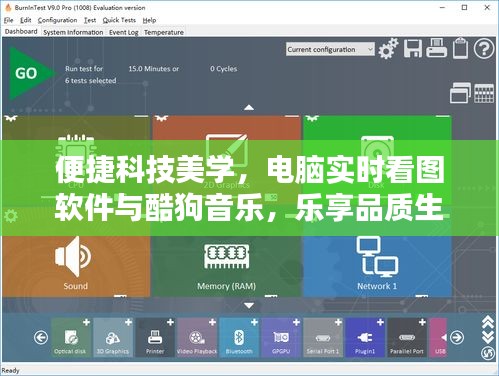Switch to the System Information tab
499x376 pixels.
click(73, 32)
